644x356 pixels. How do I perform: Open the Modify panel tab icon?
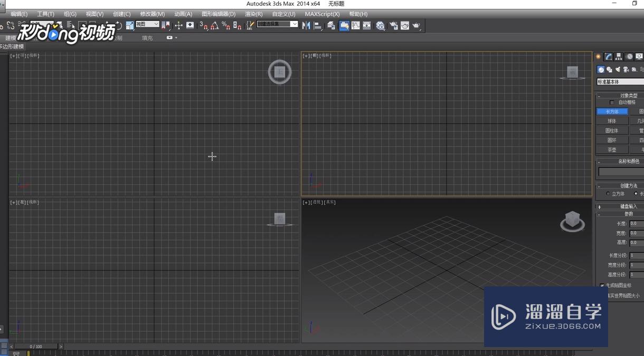tap(609, 56)
